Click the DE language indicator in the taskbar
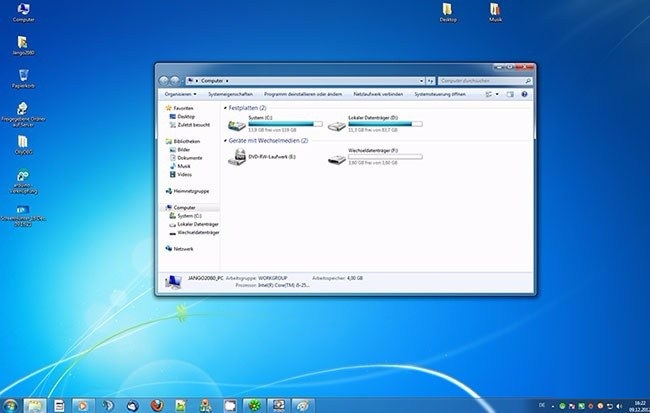Screen dimensions: 650x413 pyautogui.click(x=542, y=405)
